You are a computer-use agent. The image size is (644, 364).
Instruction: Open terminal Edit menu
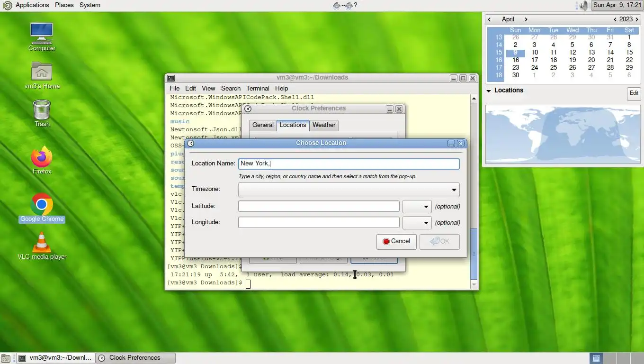[190, 89]
